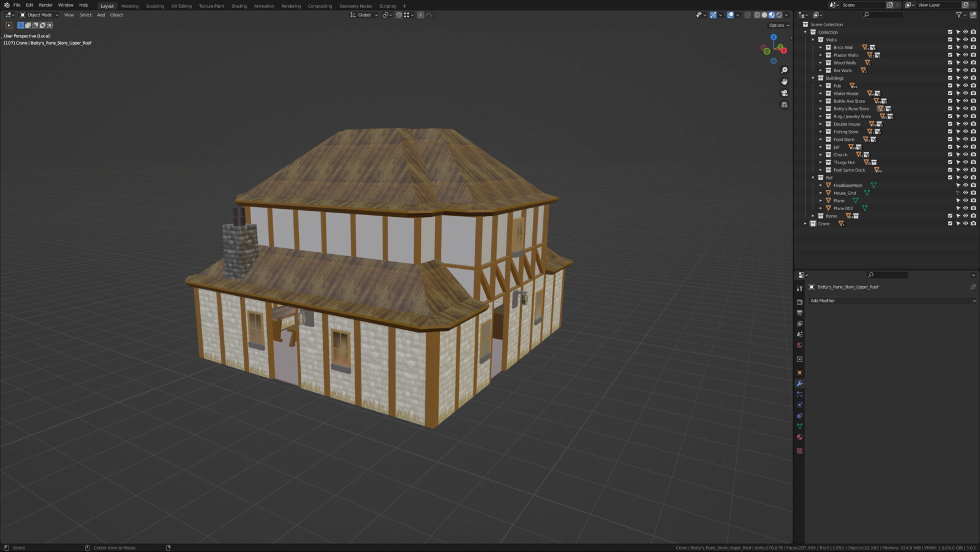
Task: Toggle viewport overlays button
Action: coord(730,15)
